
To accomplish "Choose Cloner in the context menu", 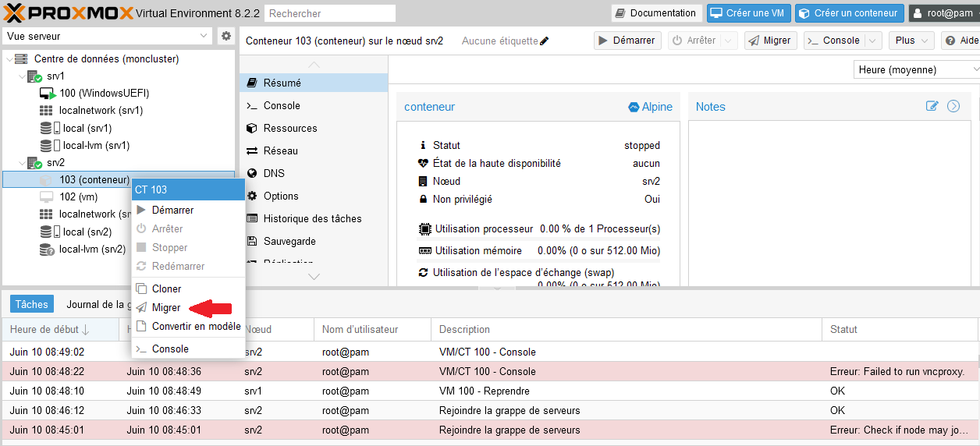I will coord(166,288).
